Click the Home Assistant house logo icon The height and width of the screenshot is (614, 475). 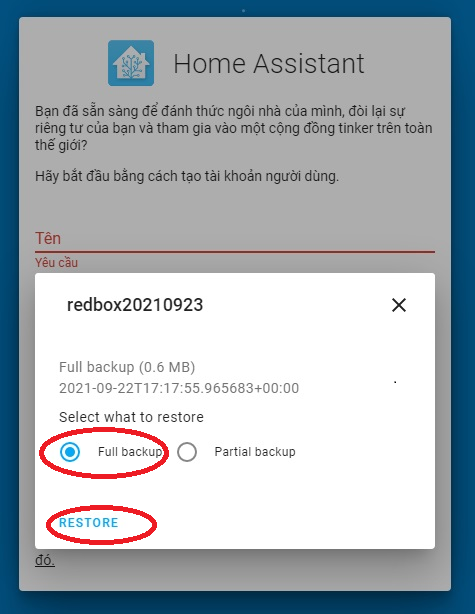pyautogui.click(x=131, y=63)
